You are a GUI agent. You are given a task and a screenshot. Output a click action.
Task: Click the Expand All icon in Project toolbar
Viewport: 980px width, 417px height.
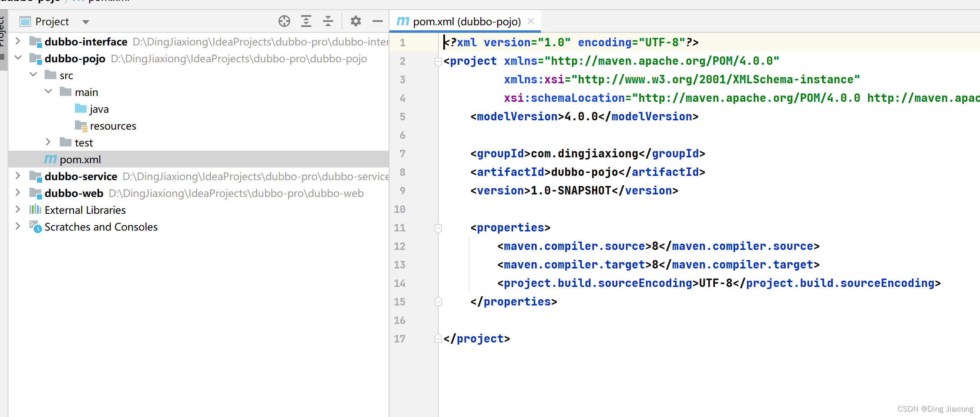coord(306,21)
